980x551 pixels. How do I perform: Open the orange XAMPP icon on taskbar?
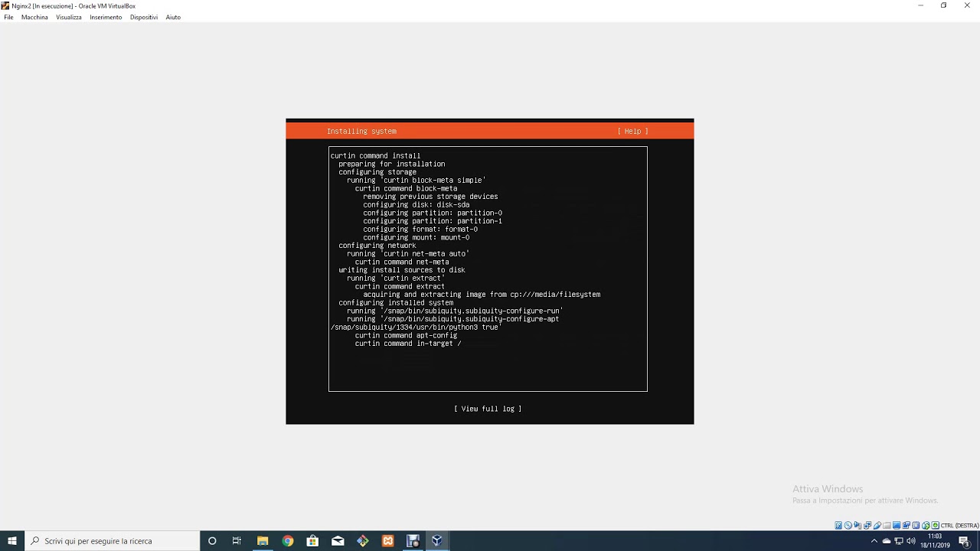pos(388,541)
